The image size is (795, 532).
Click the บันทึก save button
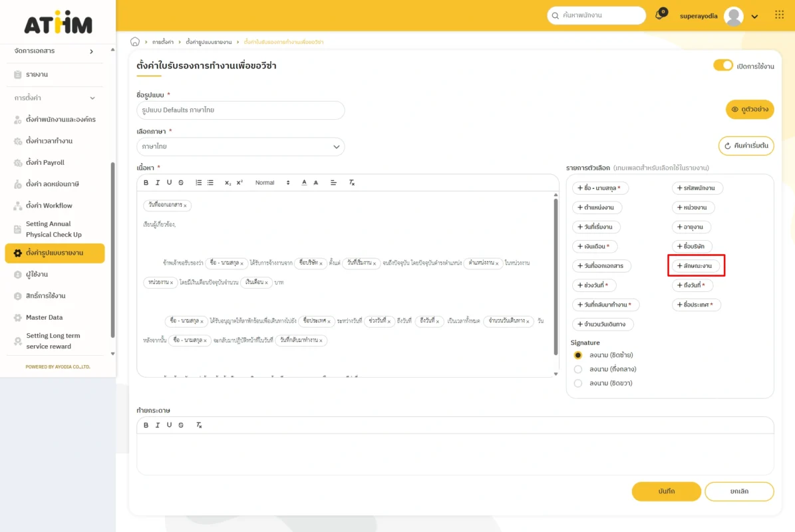tap(666, 491)
